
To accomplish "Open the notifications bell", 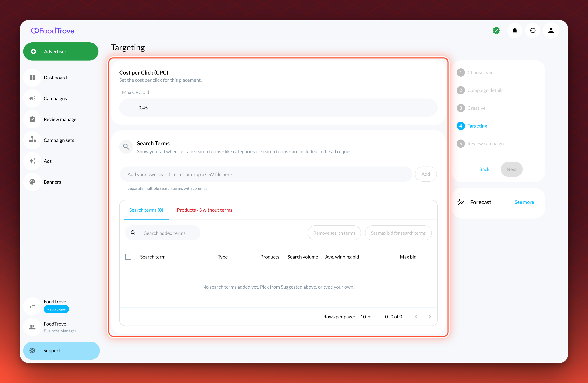I will (515, 31).
